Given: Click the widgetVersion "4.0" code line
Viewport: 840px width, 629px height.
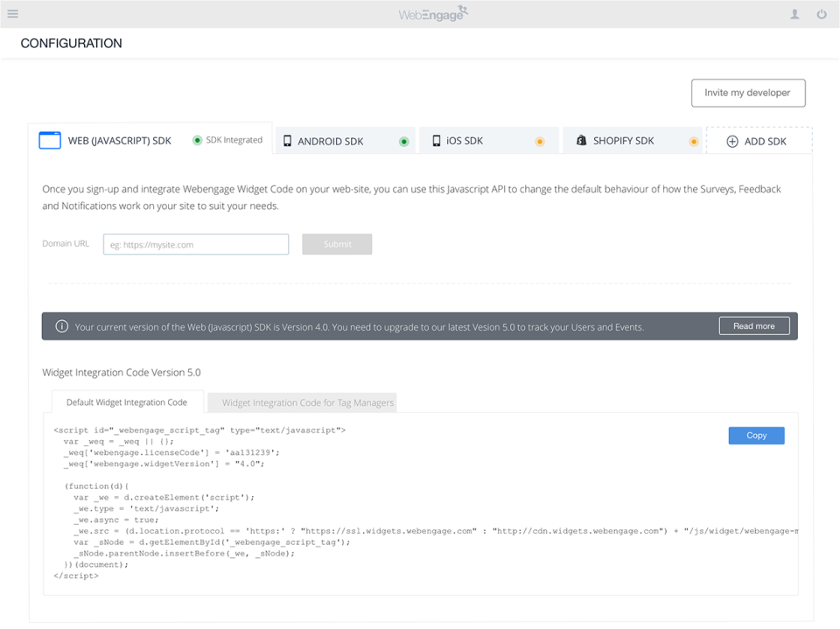Looking at the screenshot, I should (164, 464).
